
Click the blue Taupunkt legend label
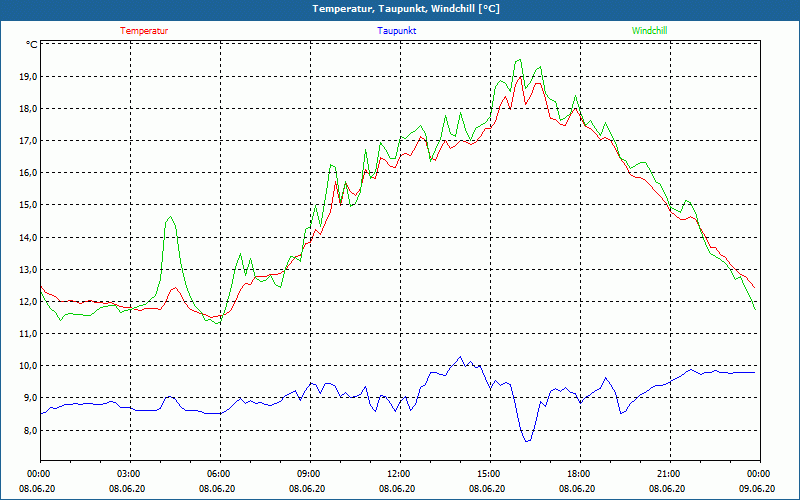coord(397,31)
